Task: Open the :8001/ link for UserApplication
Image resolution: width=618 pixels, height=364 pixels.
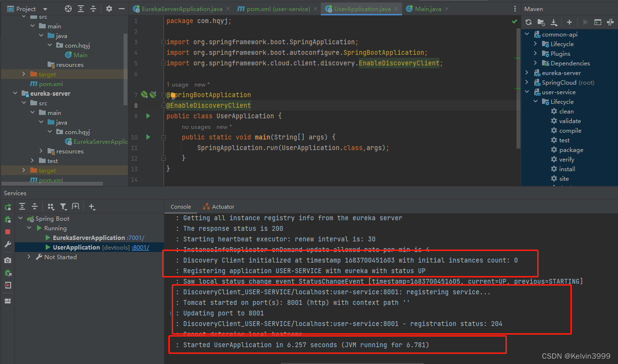Action: [x=140, y=247]
